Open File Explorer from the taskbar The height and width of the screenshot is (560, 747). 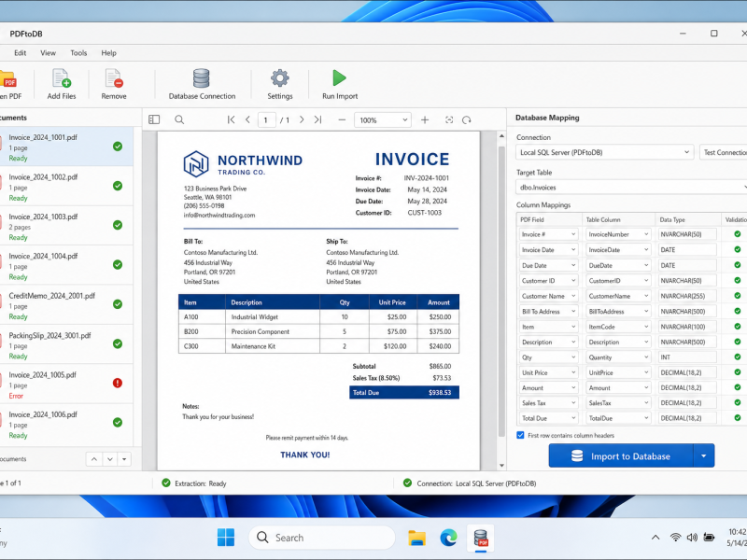click(416, 538)
